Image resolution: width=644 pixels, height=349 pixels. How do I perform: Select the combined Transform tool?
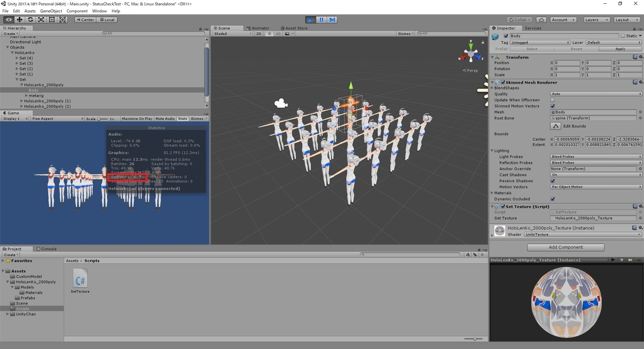(63, 20)
